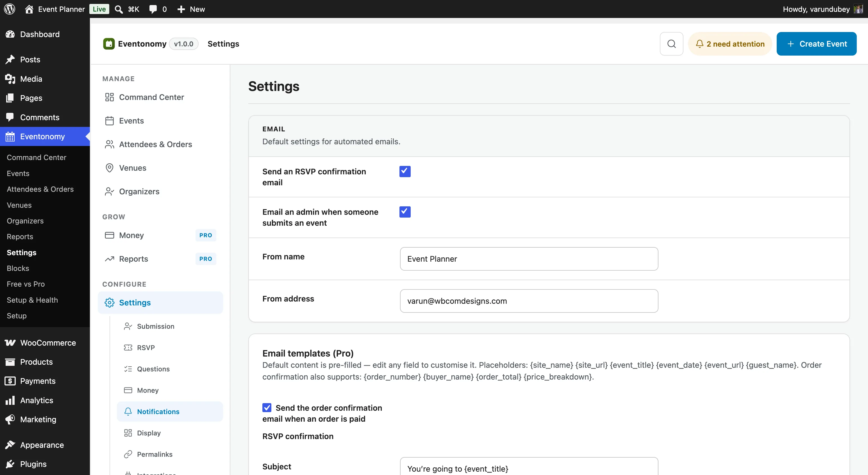Open the Money settings sub-tab
The width and height of the screenshot is (868, 475).
(170, 390)
